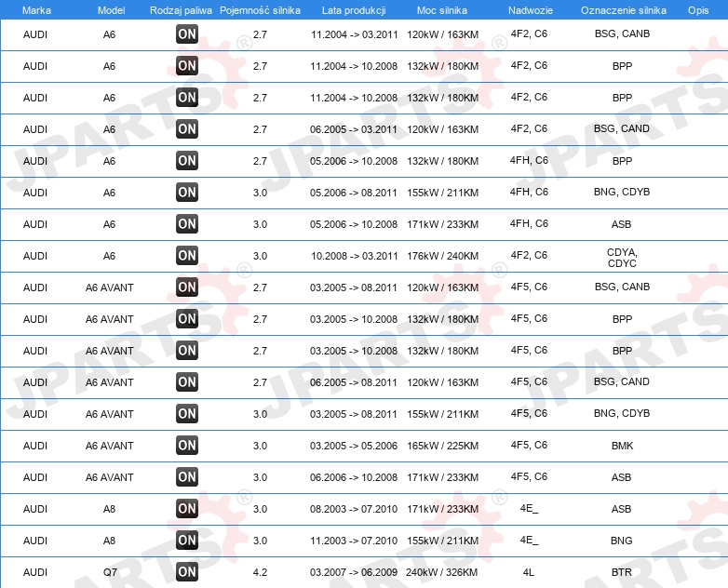Click the 05.2006 -> 10.2008 cell in A6 BPP row
This screenshot has width=728, height=588.
354,161
